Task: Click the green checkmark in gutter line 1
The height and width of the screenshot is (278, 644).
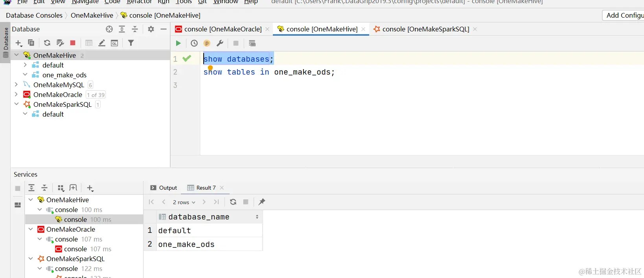Action: (187, 58)
